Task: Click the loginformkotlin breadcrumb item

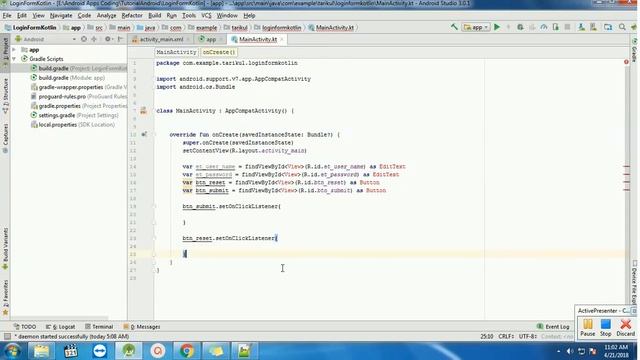Action: point(278,27)
